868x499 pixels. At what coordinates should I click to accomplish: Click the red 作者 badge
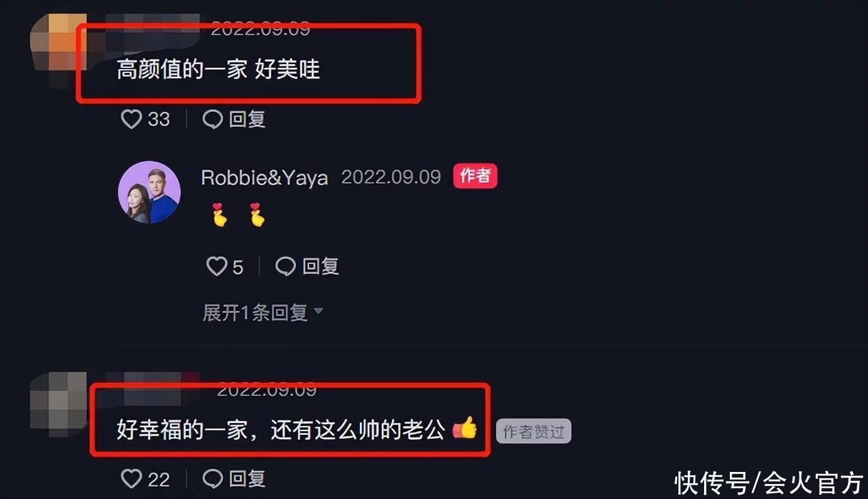475,176
